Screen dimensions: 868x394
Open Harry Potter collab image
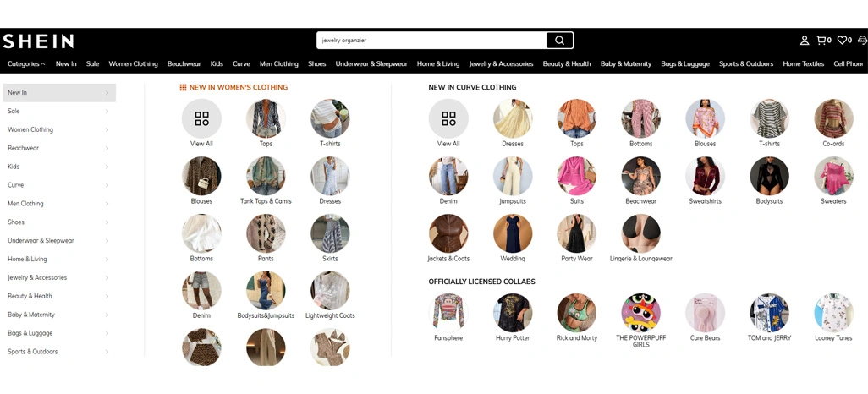pos(513,313)
